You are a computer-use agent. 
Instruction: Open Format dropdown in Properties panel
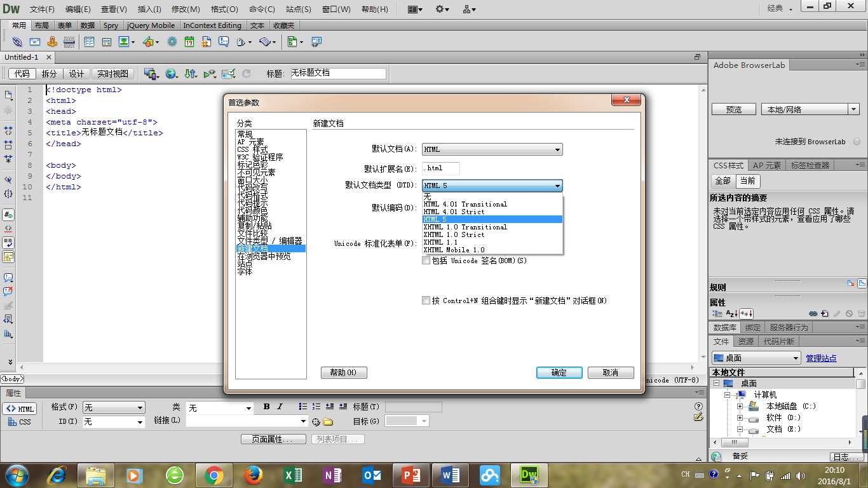(114, 407)
